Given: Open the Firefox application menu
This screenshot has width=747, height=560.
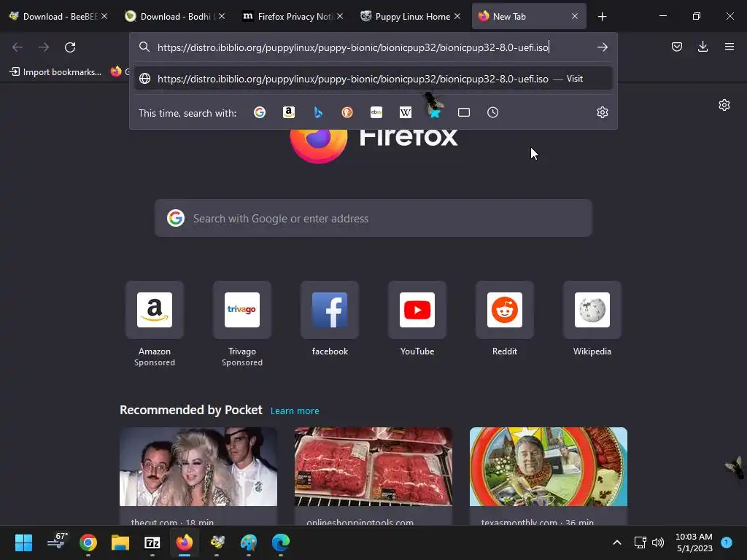Looking at the screenshot, I should (729, 47).
